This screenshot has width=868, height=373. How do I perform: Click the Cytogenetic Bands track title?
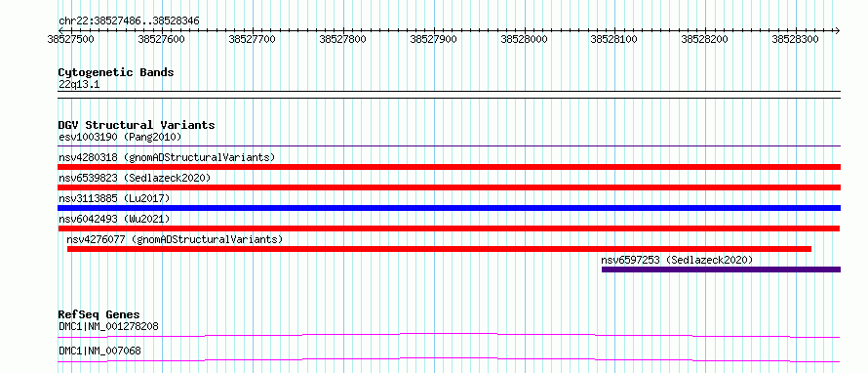(116, 72)
